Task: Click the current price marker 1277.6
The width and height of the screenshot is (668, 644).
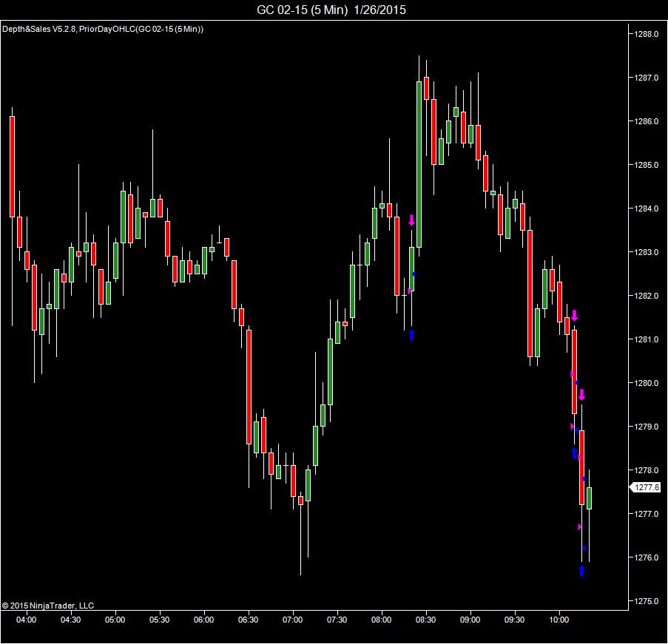Action: pyautogui.click(x=645, y=487)
